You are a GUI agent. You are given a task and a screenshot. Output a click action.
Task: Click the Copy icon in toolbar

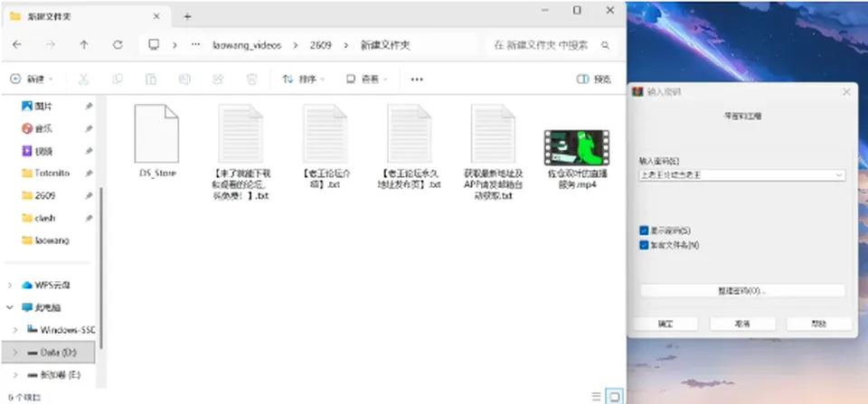click(x=118, y=80)
